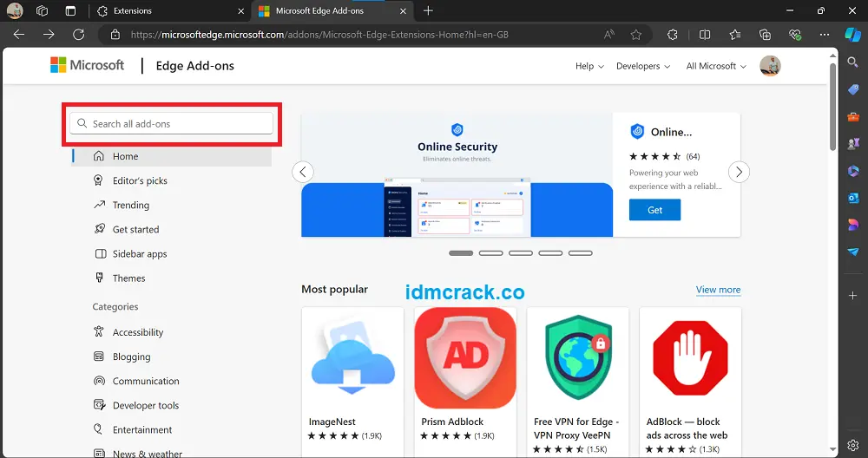This screenshot has width=868, height=458.
Task: Open the ImageNest add-on card
Action: tap(352, 382)
